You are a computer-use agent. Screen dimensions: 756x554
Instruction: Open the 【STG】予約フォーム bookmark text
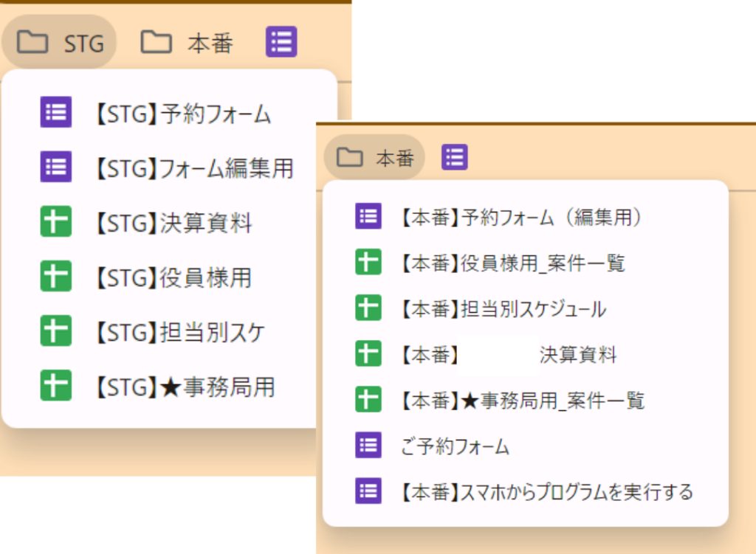pos(182,113)
